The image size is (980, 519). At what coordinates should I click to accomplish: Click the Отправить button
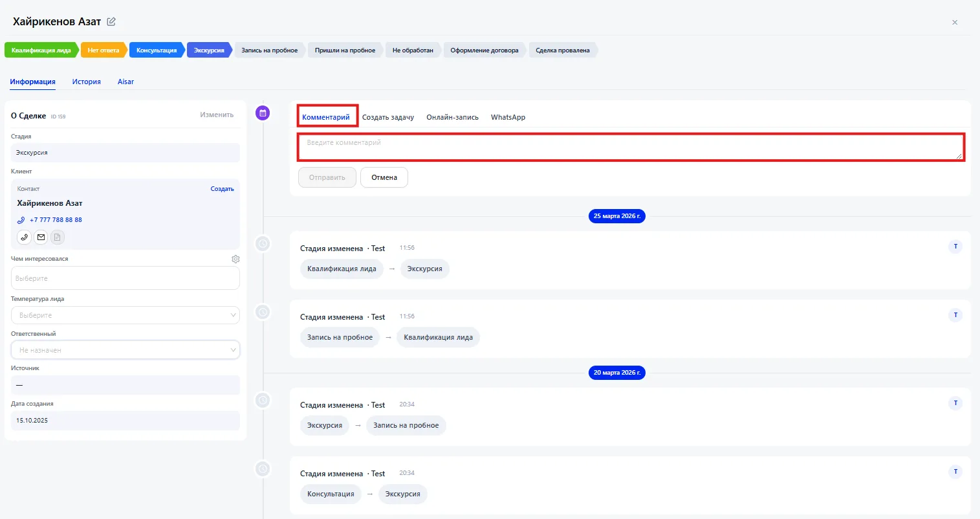point(327,177)
